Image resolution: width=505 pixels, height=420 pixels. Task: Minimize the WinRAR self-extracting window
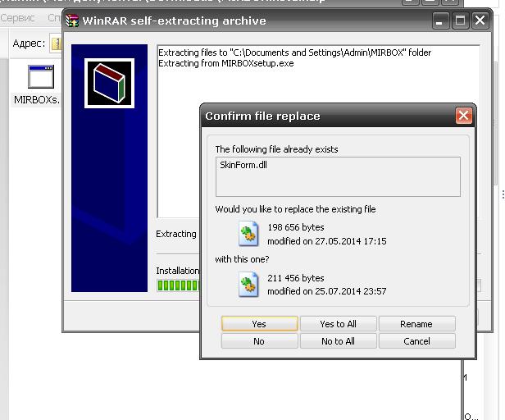click(440, 21)
